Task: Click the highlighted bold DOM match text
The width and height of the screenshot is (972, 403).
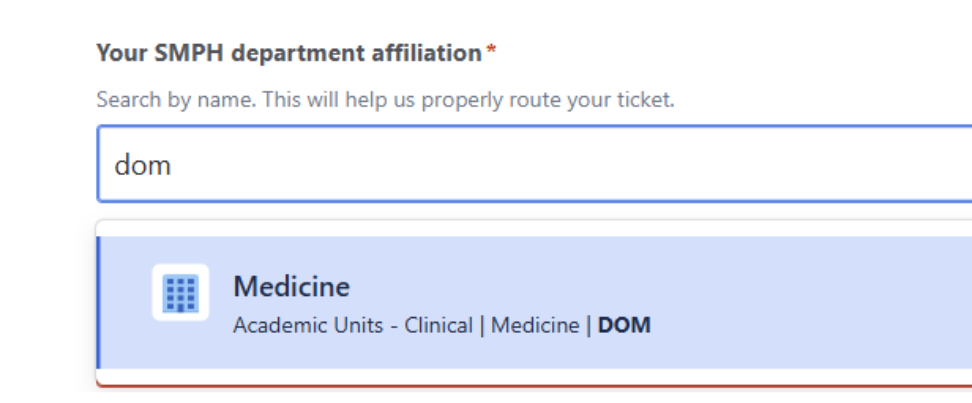Action: click(624, 325)
